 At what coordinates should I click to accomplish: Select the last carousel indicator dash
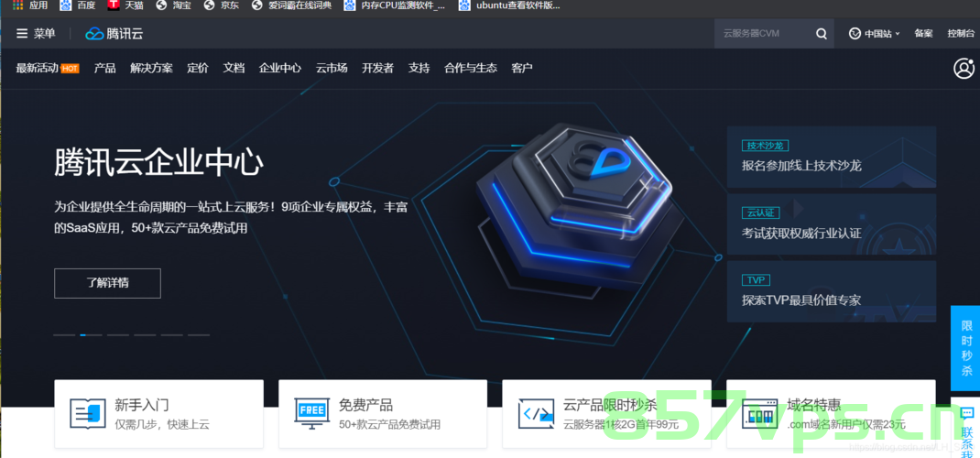tap(199, 335)
